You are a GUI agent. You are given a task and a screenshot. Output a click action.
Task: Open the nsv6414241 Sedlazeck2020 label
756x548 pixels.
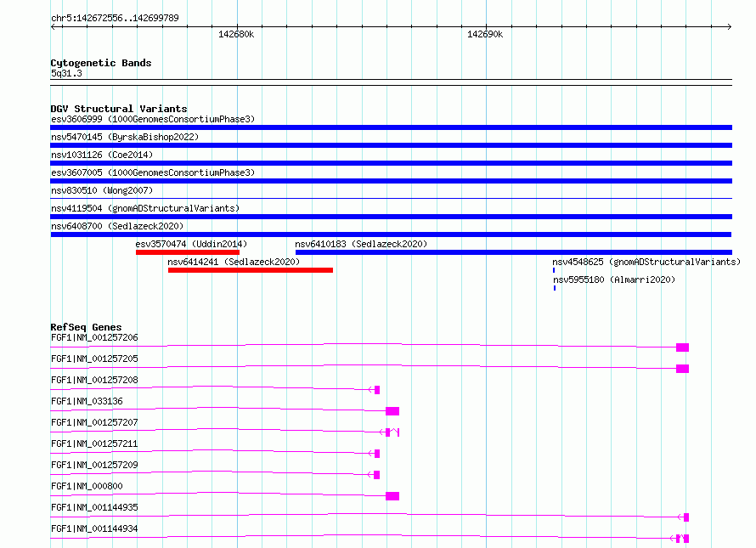[x=234, y=262]
